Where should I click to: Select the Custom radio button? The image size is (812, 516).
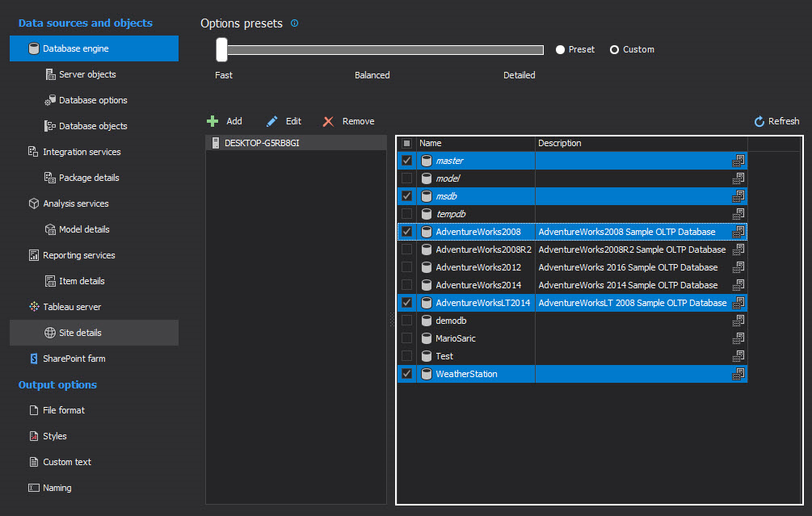click(614, 49)
